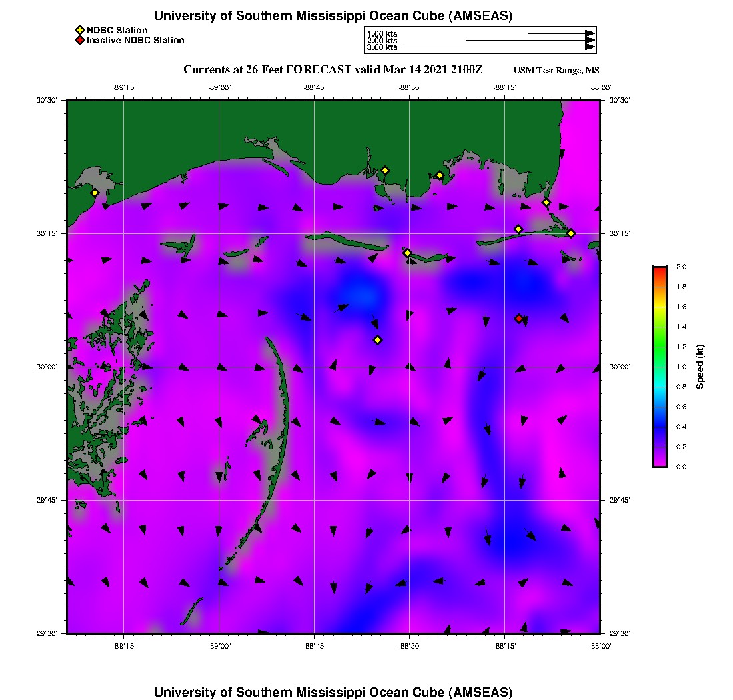Click the top AMSEAS Ocean Cube title

333,15
